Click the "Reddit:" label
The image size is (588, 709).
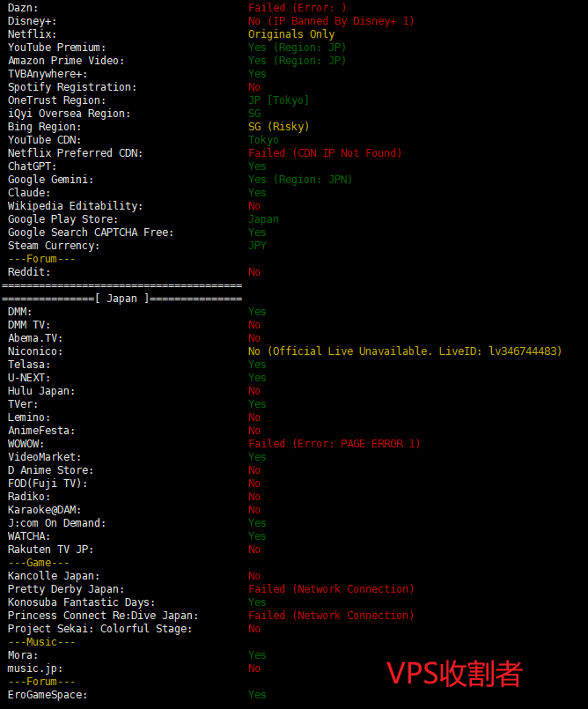tap(28, 272)
